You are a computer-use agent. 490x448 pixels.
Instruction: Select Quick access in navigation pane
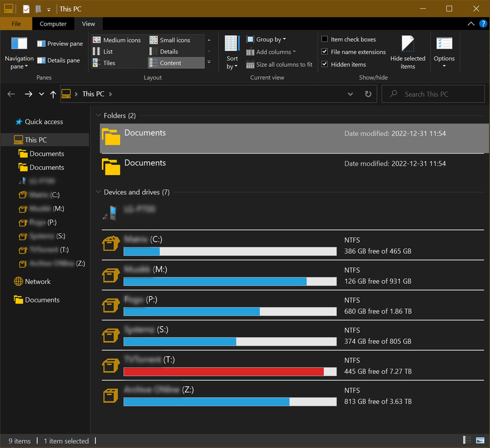point(39,122)
